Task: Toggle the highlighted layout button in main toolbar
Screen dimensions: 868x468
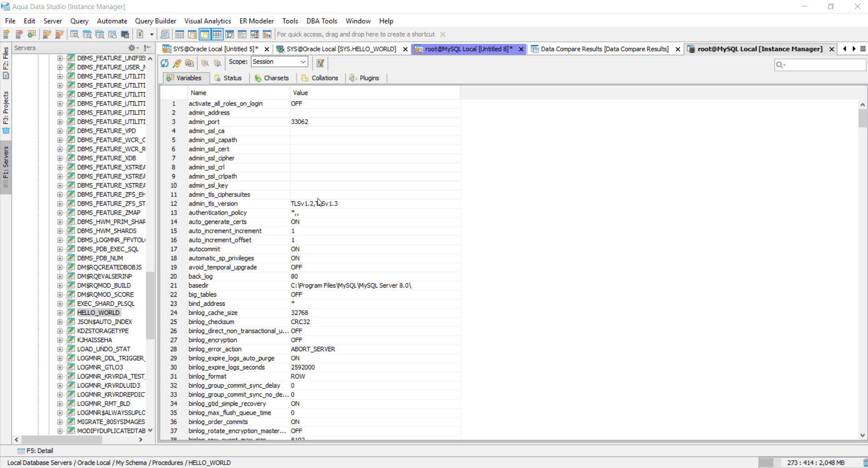Action: click(x=205, y=35)
